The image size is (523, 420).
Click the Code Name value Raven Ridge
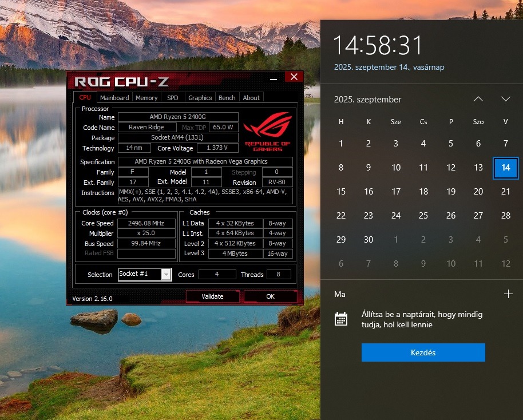point(147,127)
